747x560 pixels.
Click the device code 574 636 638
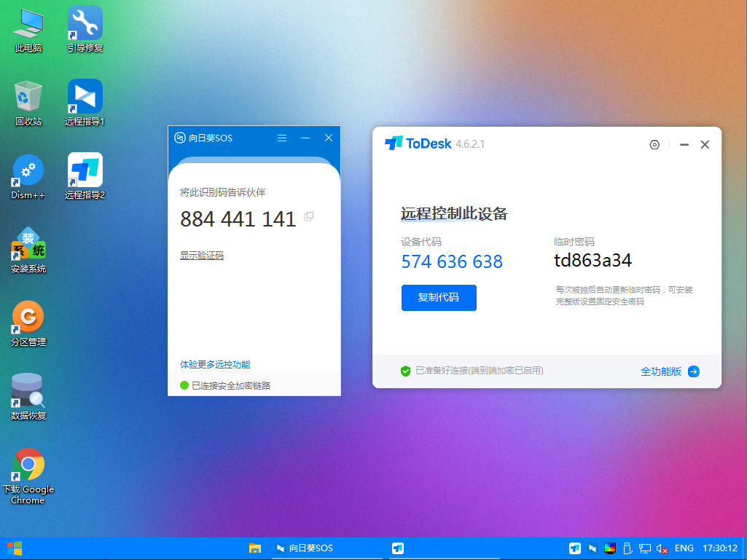click(452, 261)
